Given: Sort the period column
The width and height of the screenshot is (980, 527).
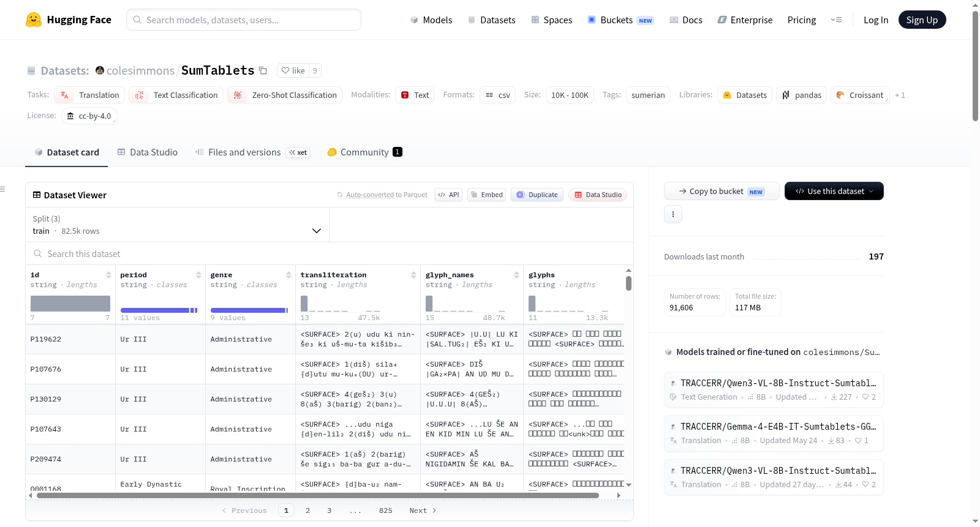Looking at the screenshot, I should pos(198,275).
